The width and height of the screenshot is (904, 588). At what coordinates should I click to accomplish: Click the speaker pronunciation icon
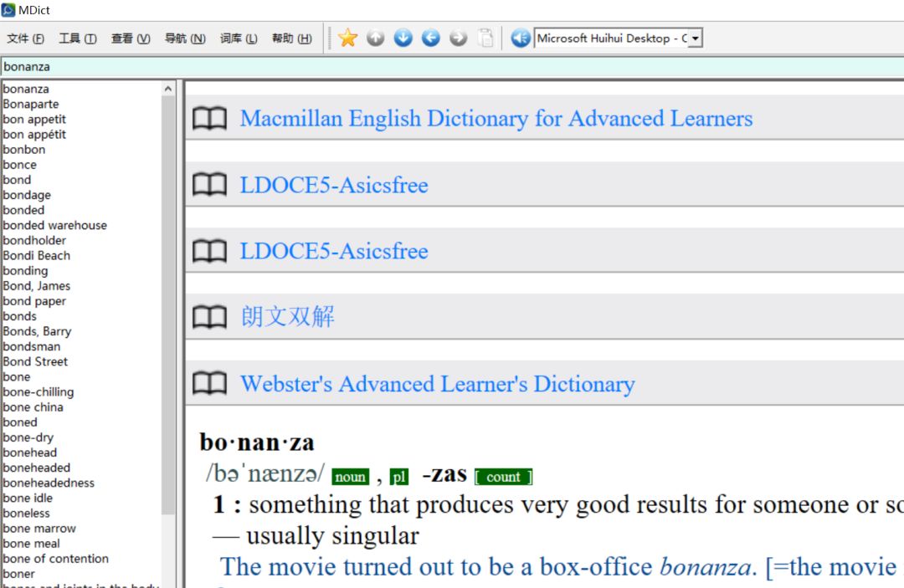click(521, 38)
